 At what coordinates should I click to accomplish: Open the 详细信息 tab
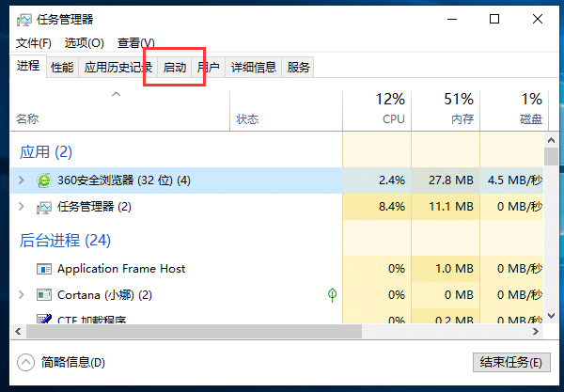[254, 68]
